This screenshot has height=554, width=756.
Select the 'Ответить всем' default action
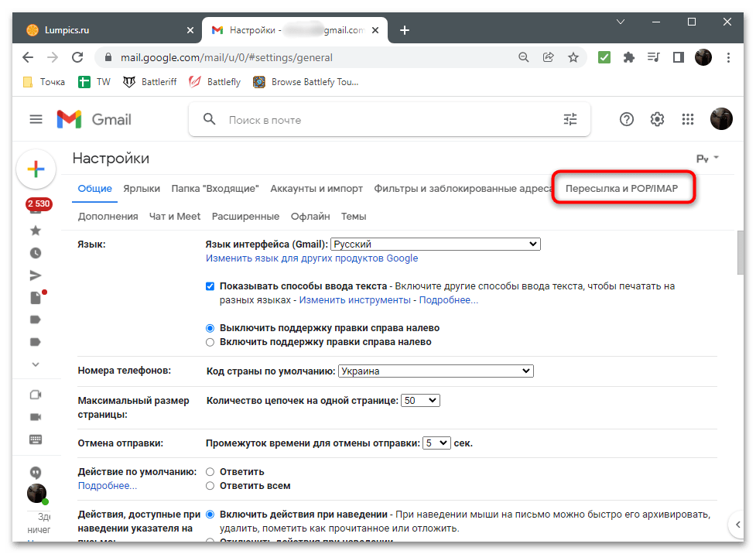point(210,485)
